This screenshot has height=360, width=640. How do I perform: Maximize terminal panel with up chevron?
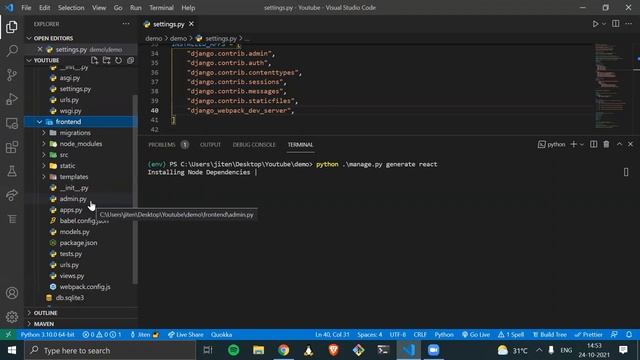click(619, 144)
